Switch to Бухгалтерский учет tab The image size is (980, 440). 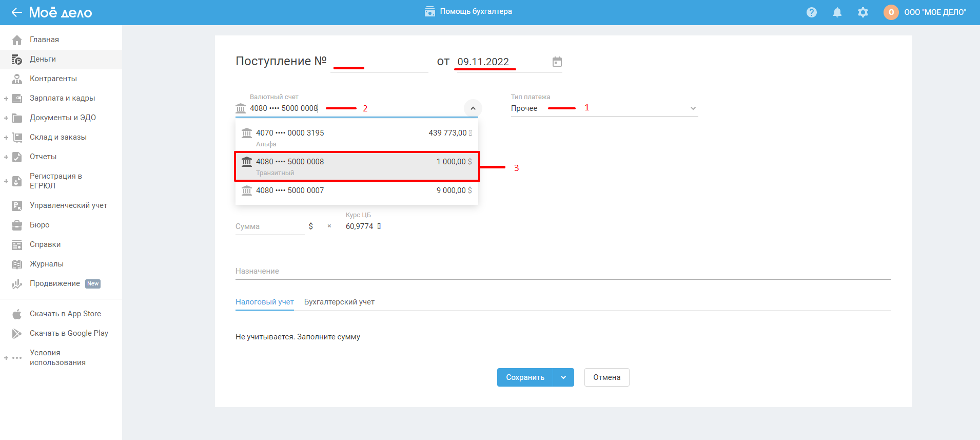[x=339, y=302]
